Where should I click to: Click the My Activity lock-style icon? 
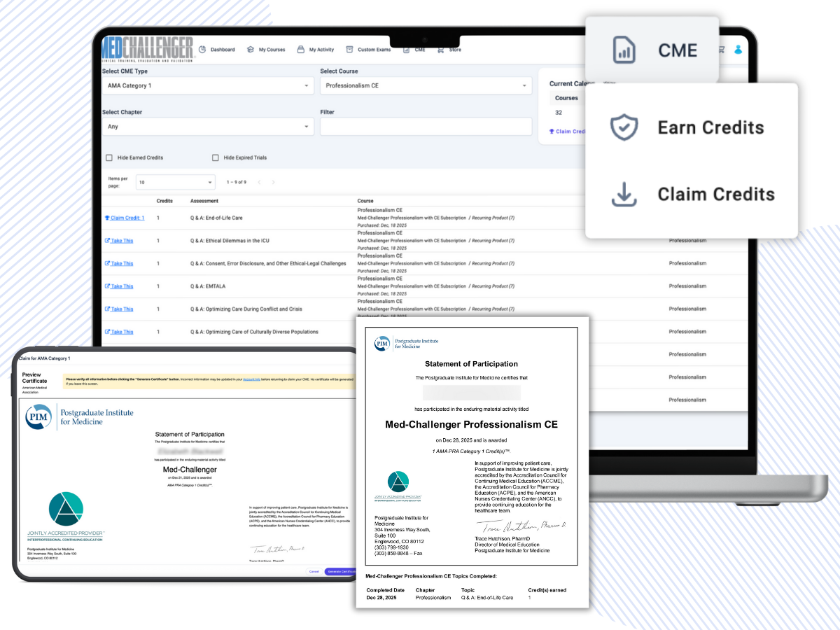pos(301,49)
